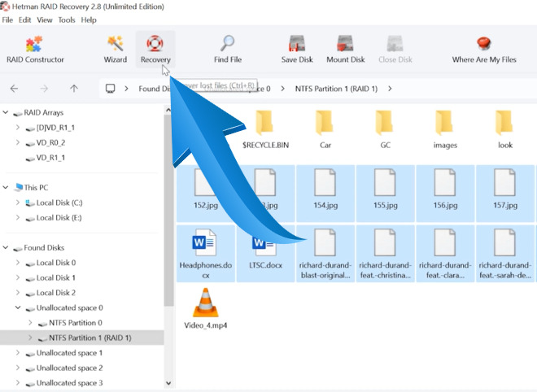Go up one folder level
537x392 pixels.
point(73,89)
